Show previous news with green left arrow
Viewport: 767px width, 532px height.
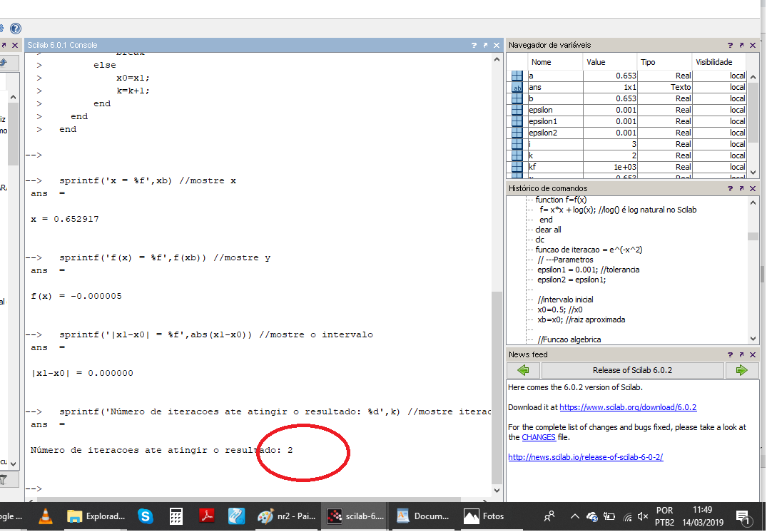tap(523, 370)
